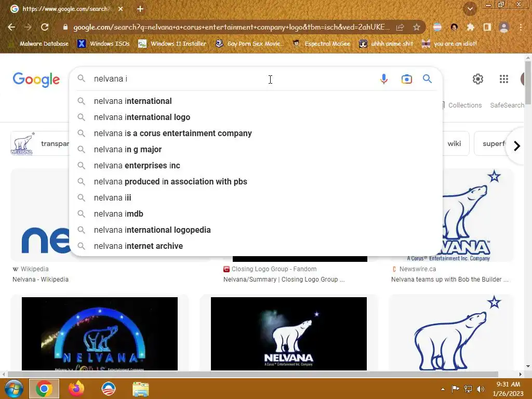This screenshot has height=399, width=532.
Task: Select 'nelvana is a corus entertainment company'
Action: click(x=256, y=134)
